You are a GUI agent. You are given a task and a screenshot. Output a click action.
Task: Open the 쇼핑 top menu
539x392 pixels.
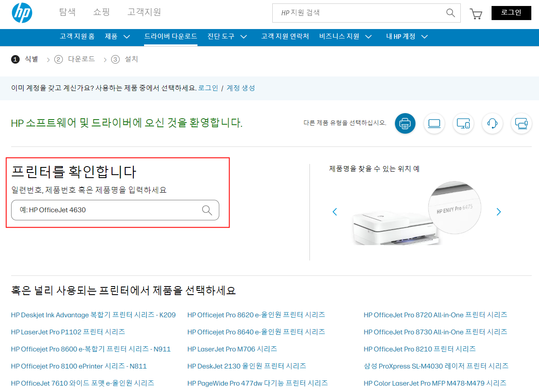(x=102, y=12)
